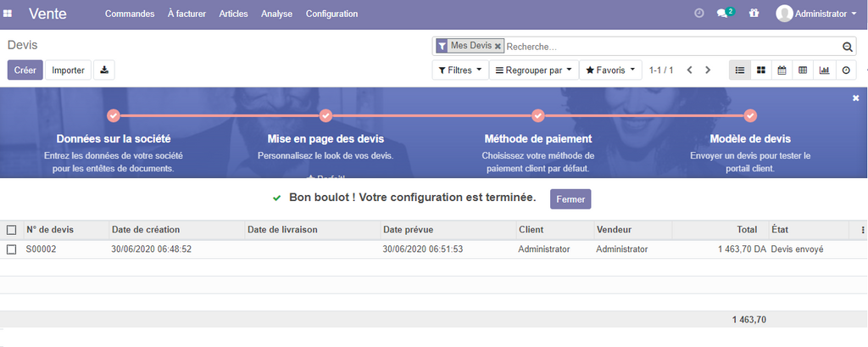Image resolution: width=868 pixels, height=347 pixels.
Task: Open the Regrouper par dropdown
Action: click(x=533, y=70)
